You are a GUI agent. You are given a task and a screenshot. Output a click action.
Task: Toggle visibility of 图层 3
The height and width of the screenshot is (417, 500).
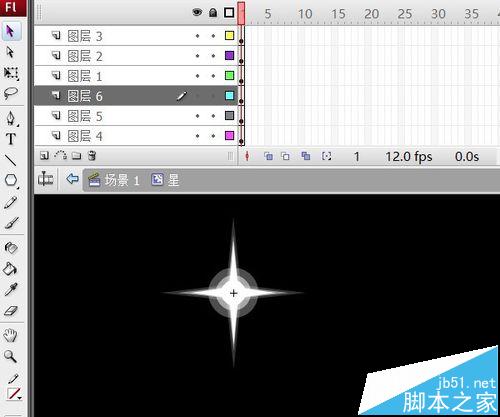click(197, 36)
